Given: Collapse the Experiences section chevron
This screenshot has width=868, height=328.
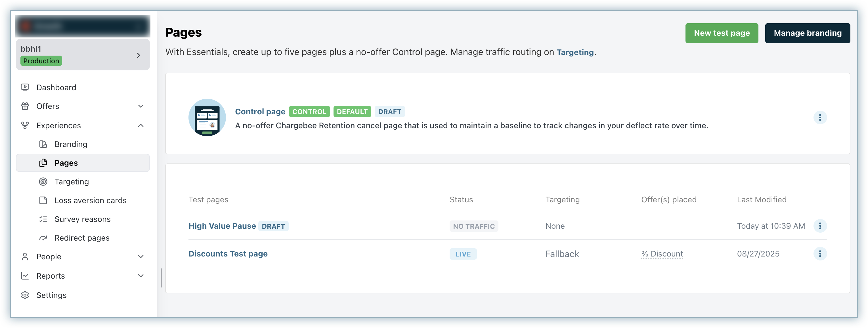Looking at the screenshot, I should [x=141, y=126].
